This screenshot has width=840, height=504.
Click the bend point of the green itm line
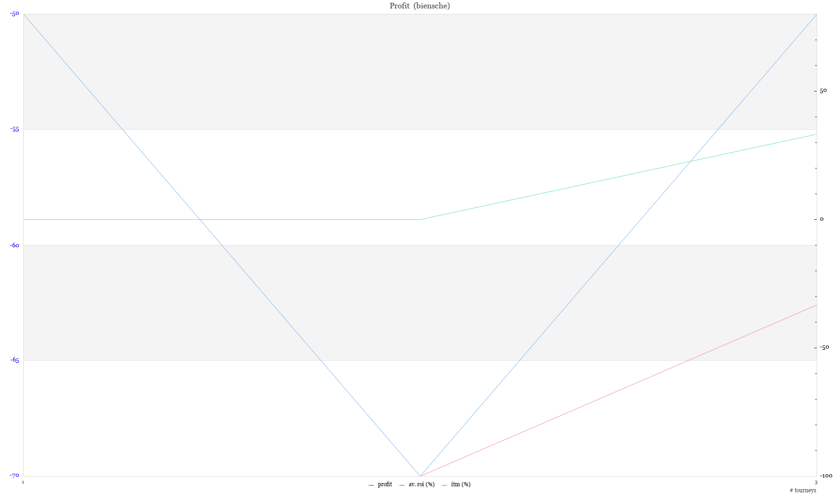[420, 219]
